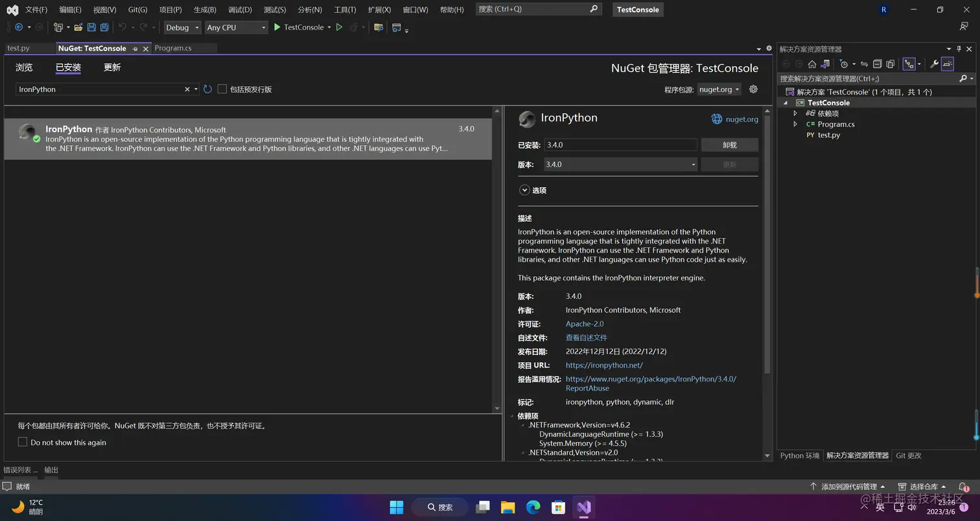
Task: Pin the Solution Explorer panel pushpin
Action: tap(959, 49)
